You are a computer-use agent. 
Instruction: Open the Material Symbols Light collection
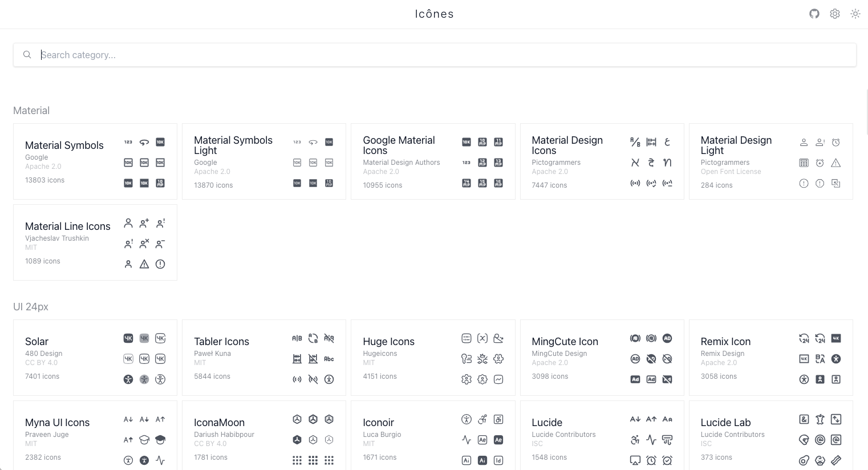[x=264, y=161]
